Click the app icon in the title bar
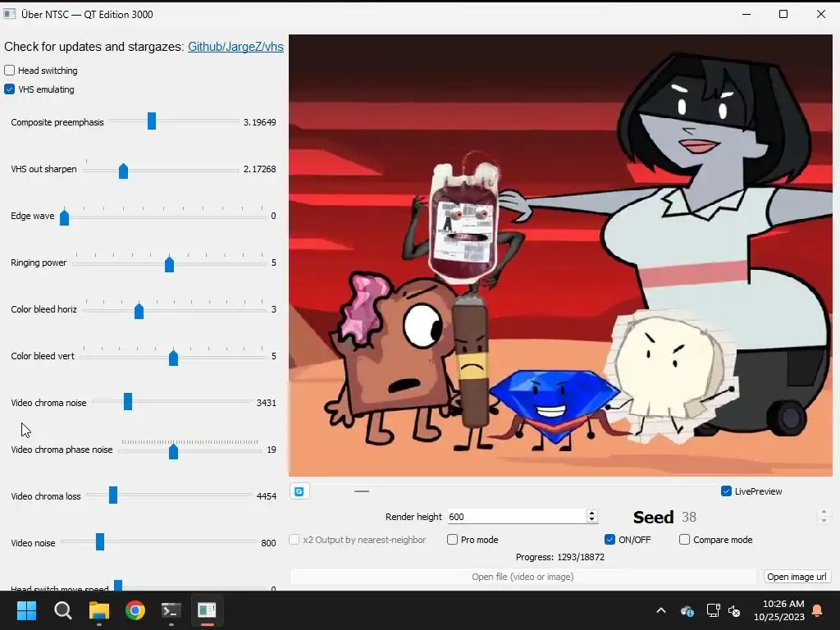 coord(9,14)
